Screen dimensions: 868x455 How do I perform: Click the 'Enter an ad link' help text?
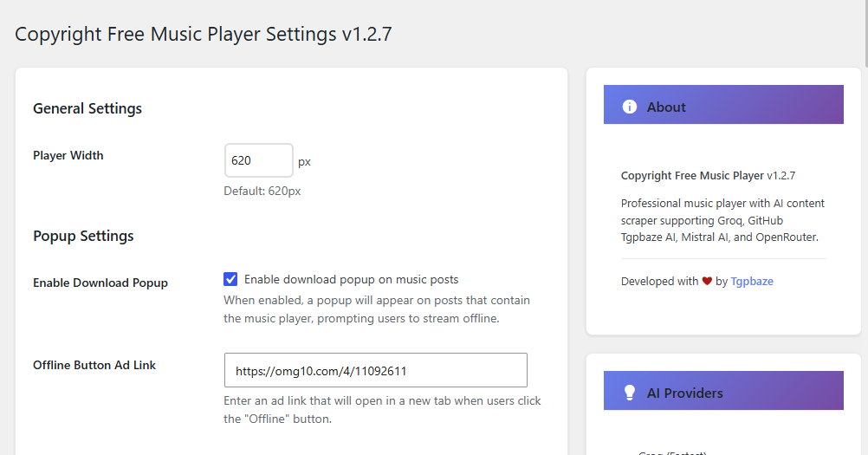point(382,410)
